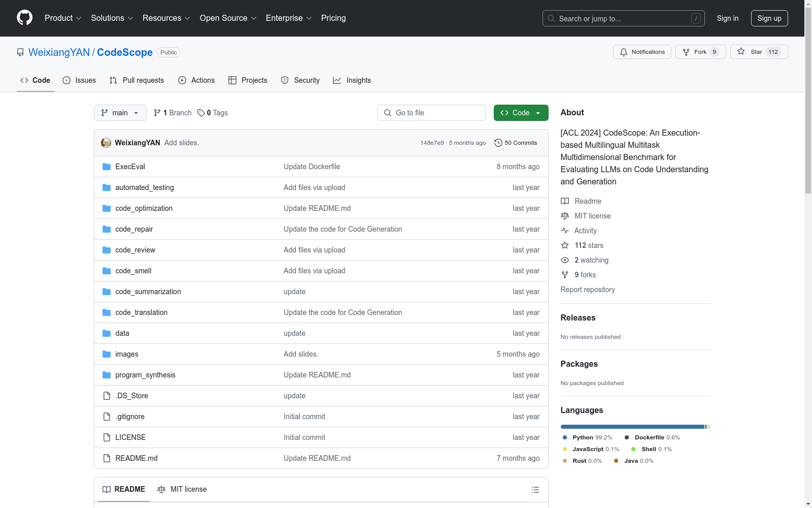Expand the Solutions menu

[x=112, y=18]
